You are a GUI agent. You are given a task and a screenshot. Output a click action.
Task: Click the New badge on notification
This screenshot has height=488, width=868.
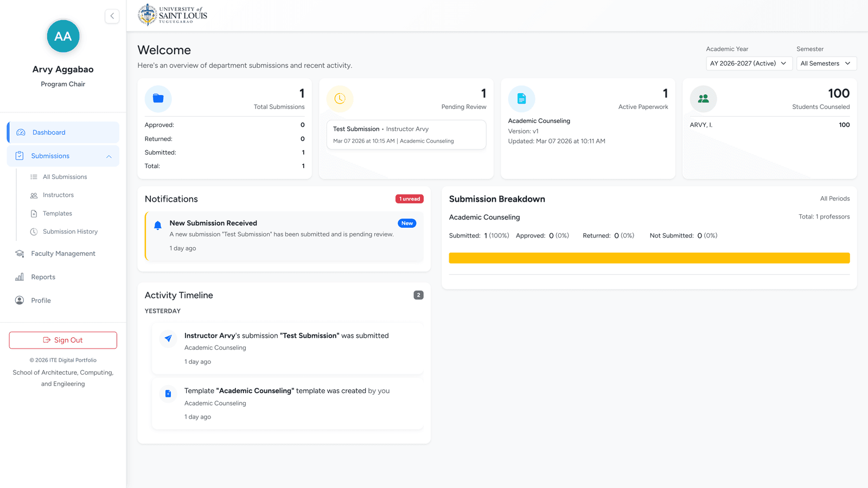tap(407, 223)
